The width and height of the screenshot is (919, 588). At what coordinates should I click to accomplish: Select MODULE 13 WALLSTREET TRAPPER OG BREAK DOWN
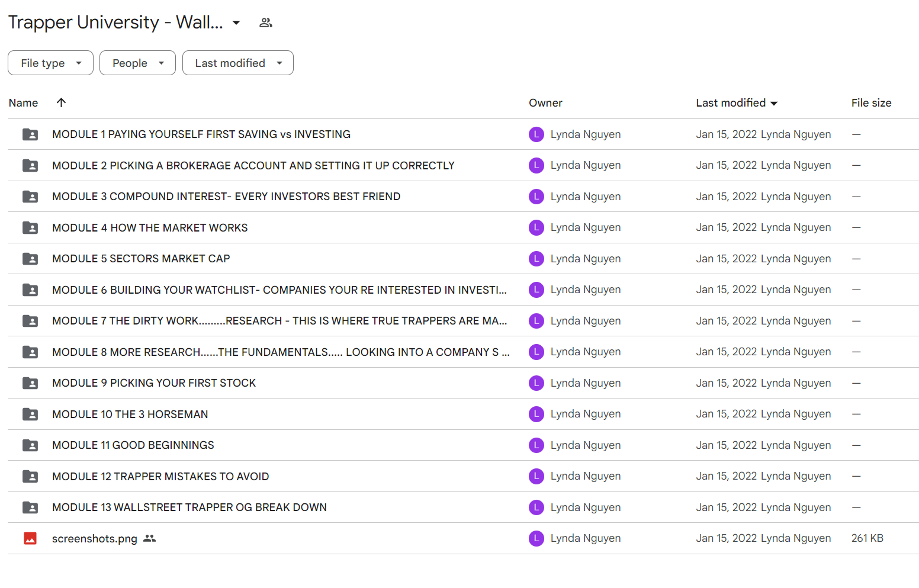click(x=189, y=507)
